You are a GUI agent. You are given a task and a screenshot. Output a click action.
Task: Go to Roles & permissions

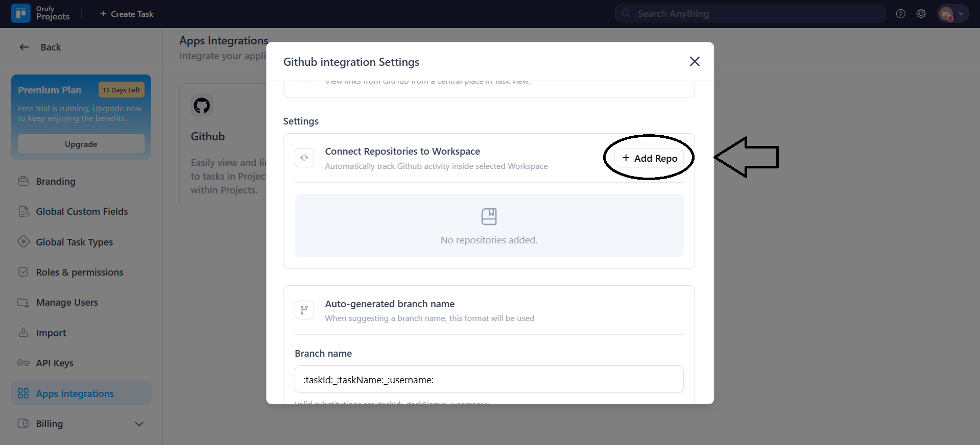79,272
